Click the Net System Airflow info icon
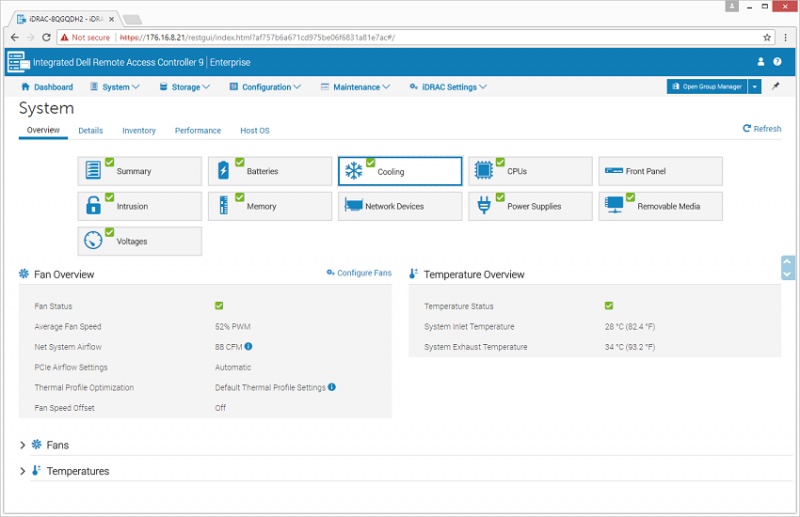The width and height of the screenshot is (800, 517). click(248, 347)
